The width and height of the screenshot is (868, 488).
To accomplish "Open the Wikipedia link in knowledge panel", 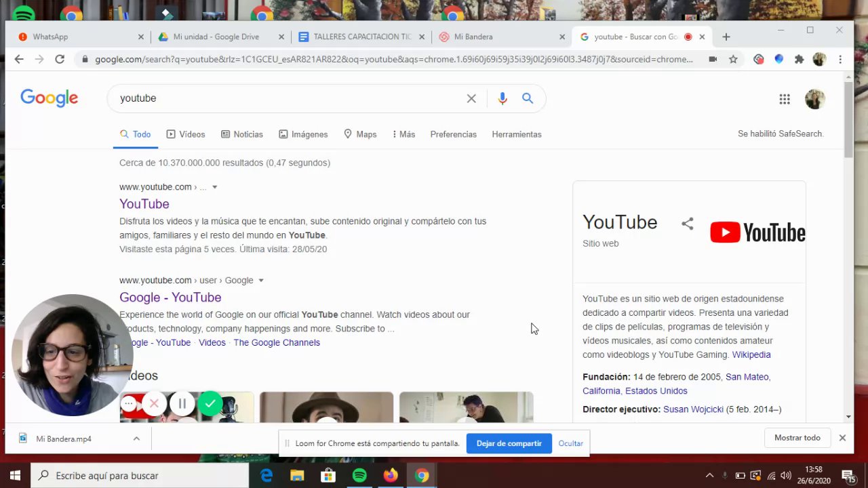I will 751,354.
